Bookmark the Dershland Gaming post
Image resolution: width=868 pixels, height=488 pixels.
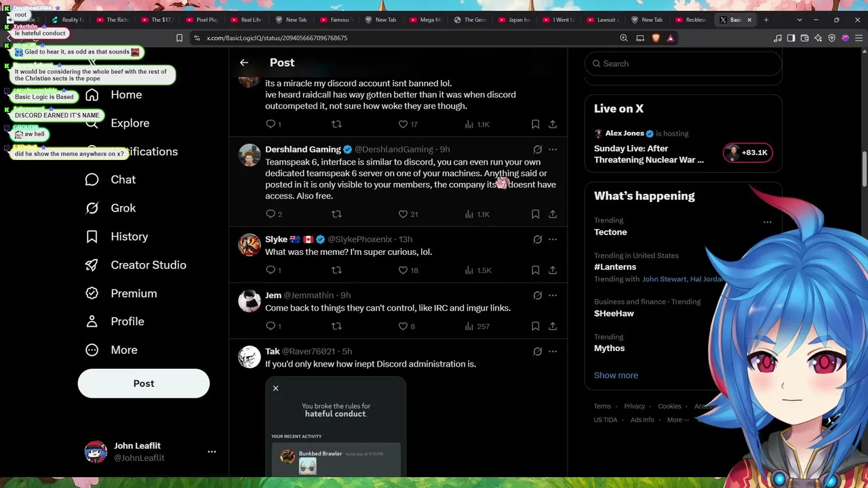point(535,214)
